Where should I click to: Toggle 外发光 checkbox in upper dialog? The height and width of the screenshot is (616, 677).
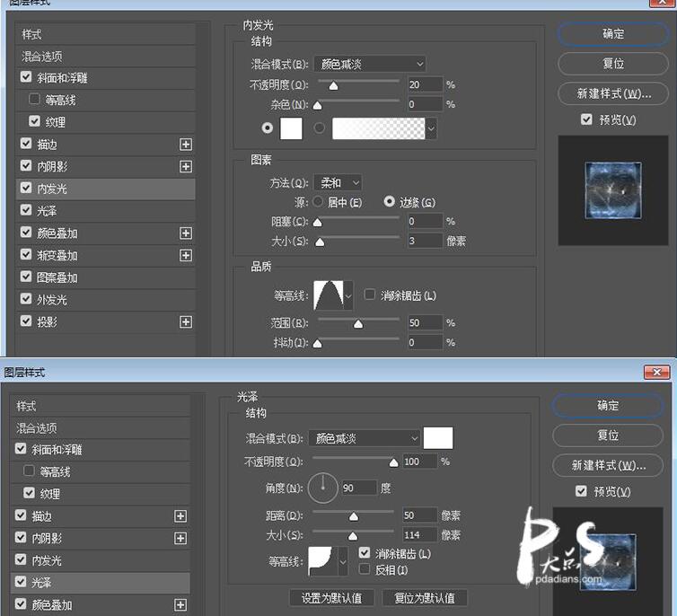26,299
